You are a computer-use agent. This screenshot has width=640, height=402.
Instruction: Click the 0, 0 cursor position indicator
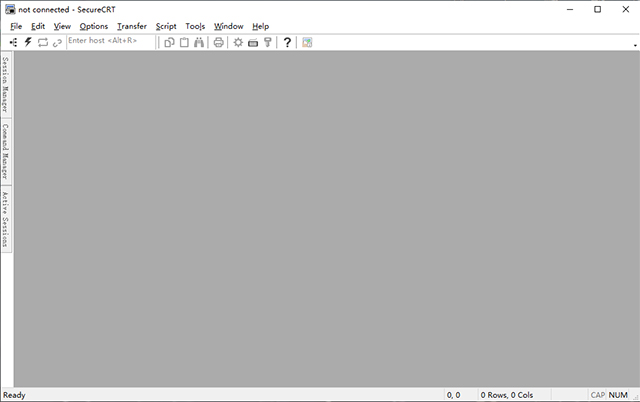click(x=453, y=395)
